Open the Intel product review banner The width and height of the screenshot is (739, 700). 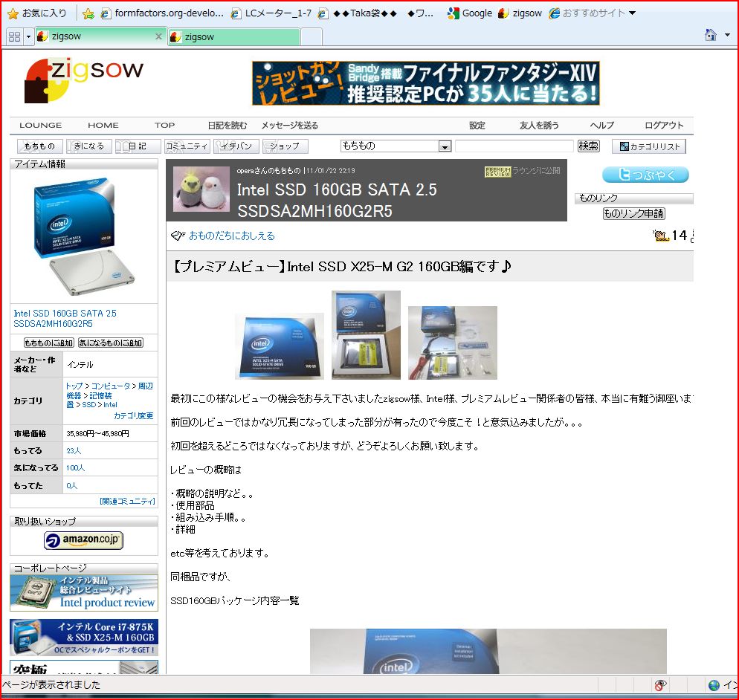click(84, 592)
